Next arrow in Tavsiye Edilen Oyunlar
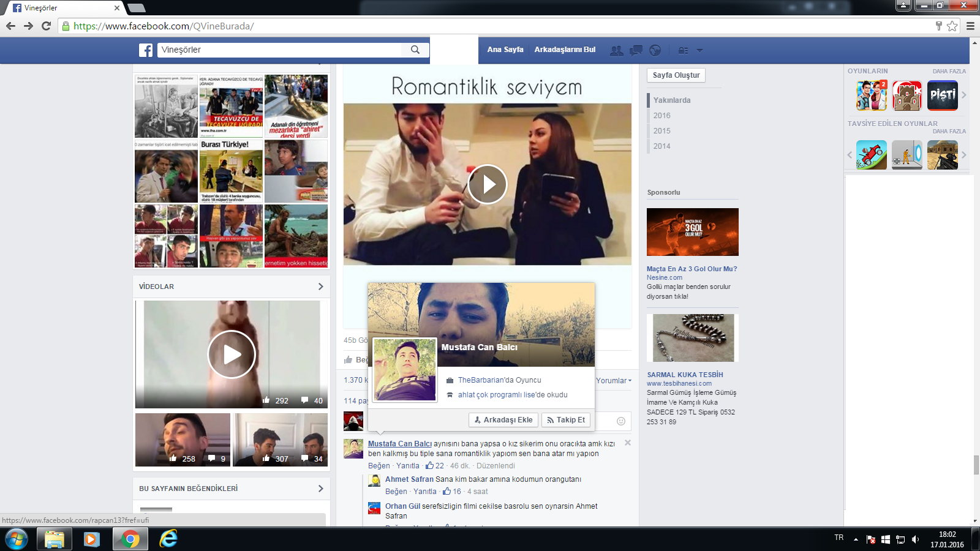The height and width of the screenshot is (551, 980). pos(964,155)
